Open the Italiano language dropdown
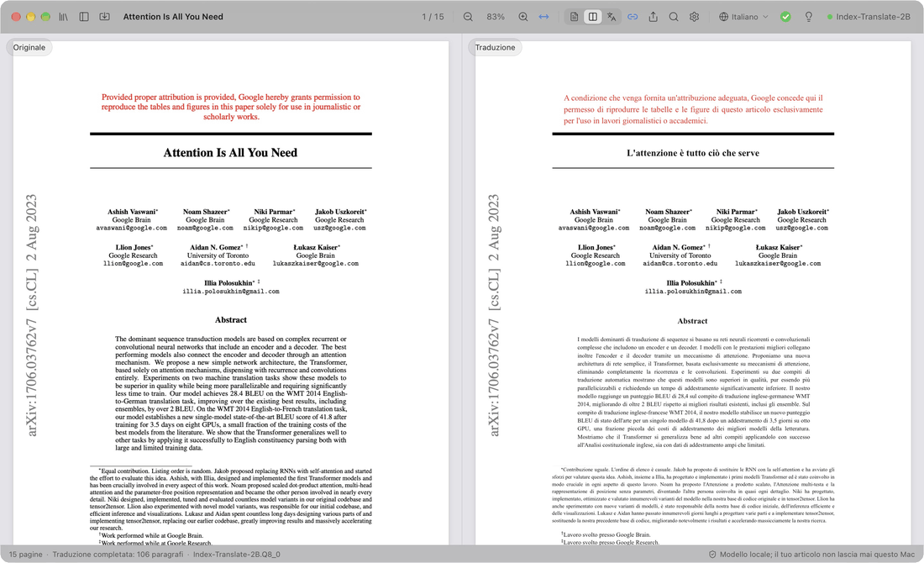The width and height of the screenshot is (924, 563). click(x=743, y=17)
